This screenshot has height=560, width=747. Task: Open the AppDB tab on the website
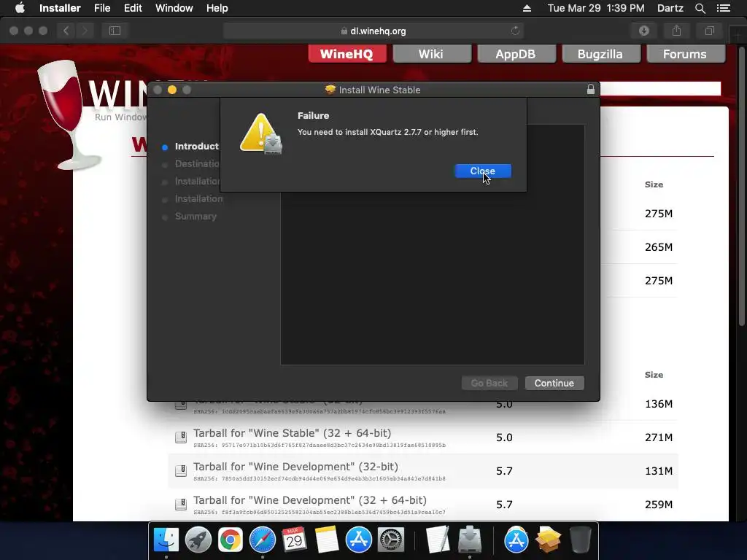pos(516,54)
